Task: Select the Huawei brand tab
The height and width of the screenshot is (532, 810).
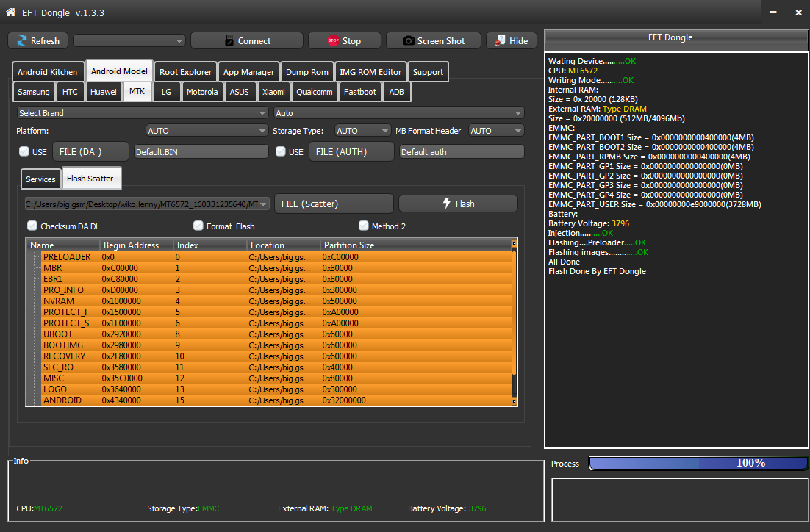Action: pos(104,92)
